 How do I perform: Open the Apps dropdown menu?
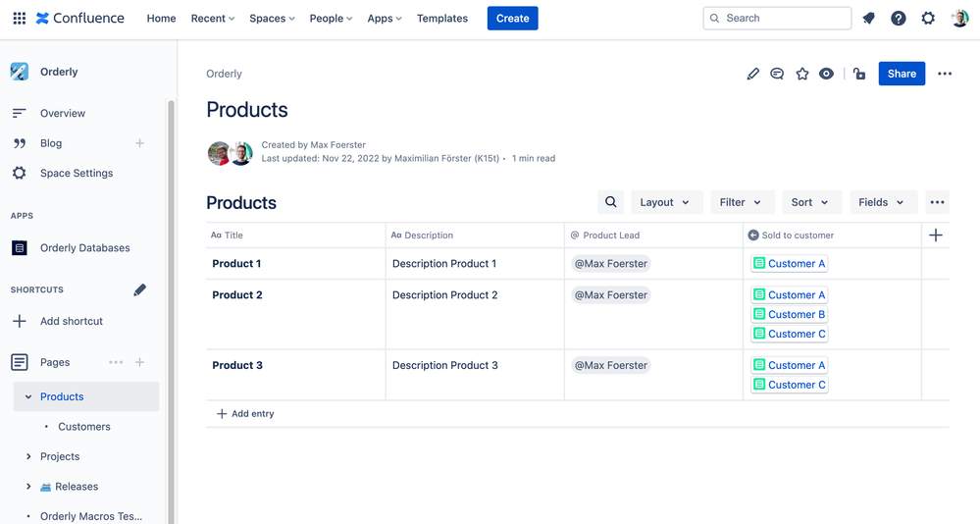pos(385,18)
